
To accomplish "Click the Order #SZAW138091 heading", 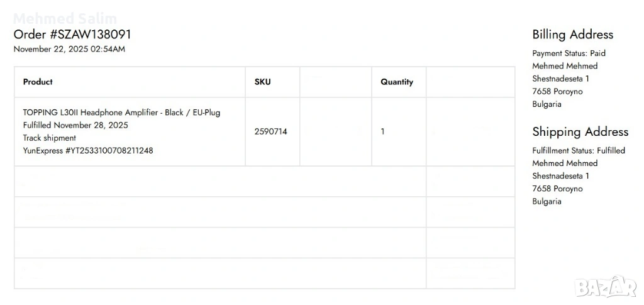I will (72, 34).
